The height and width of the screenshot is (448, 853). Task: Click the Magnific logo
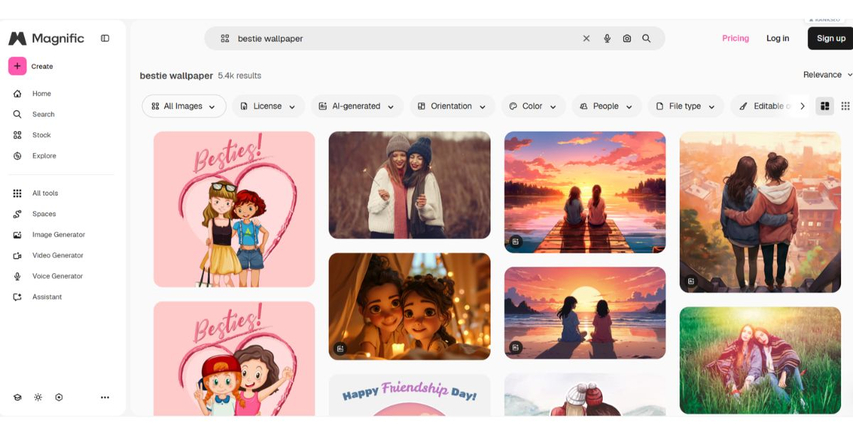46,38
